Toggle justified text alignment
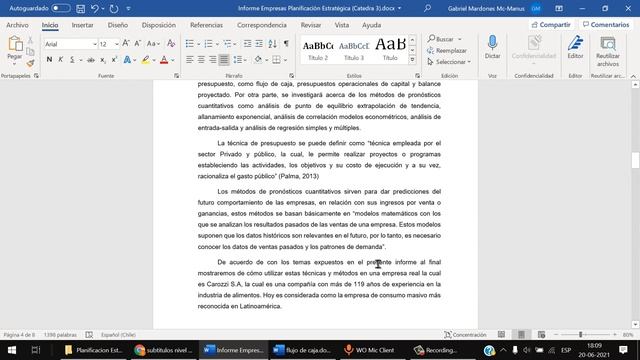The width and height of the screenshot is (640, 360). (x=224, y=60)
